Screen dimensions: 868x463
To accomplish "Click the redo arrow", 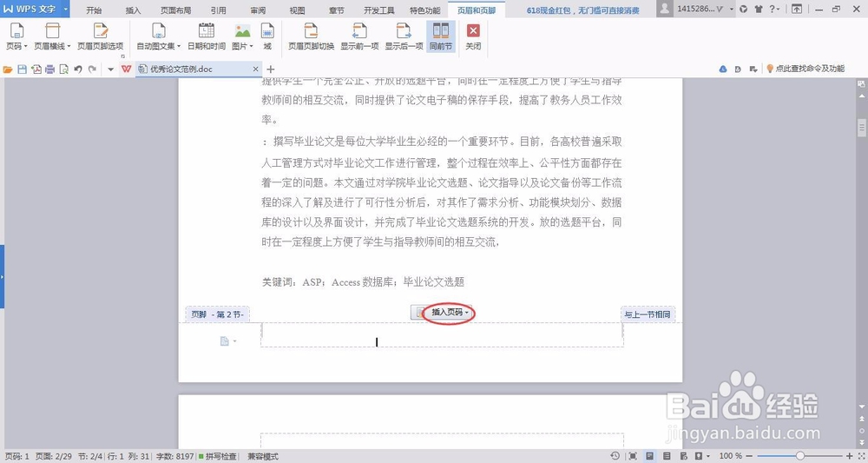I will point(93,69).
